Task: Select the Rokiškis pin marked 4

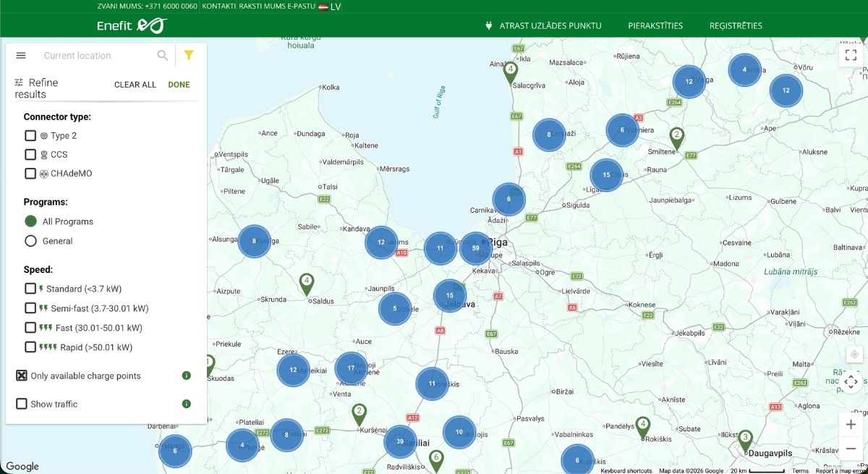Action: (x=642, y=427)
